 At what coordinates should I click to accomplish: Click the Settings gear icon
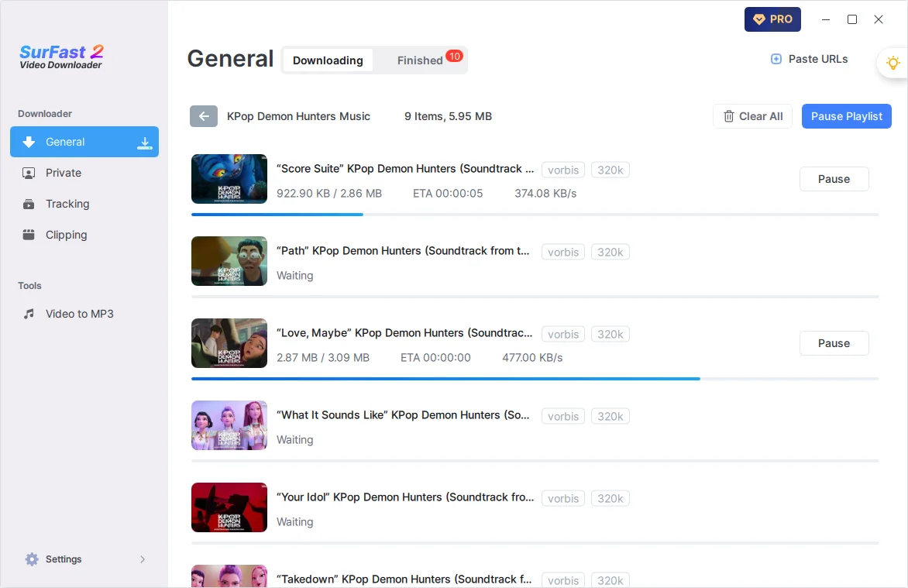[32, 559]
